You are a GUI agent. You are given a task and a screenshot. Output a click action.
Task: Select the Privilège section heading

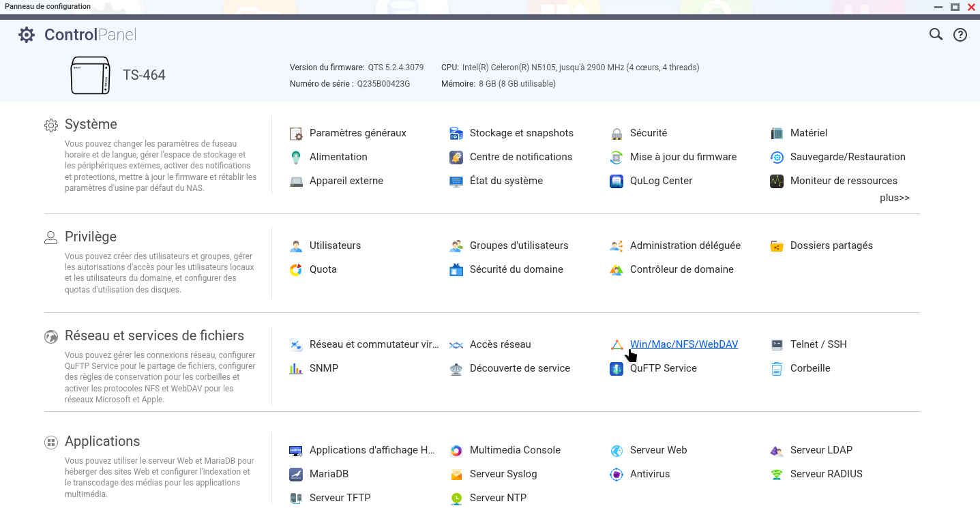(x=91, y=237)
